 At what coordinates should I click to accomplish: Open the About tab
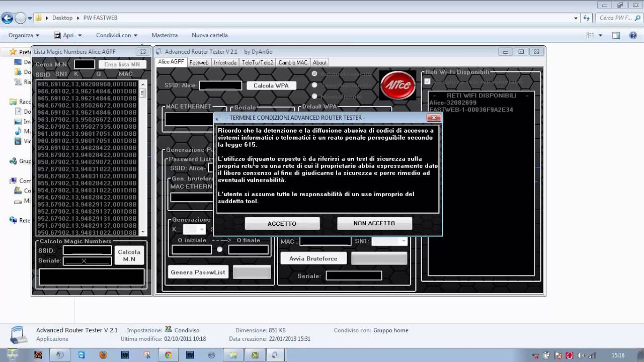tap(319, 62)
